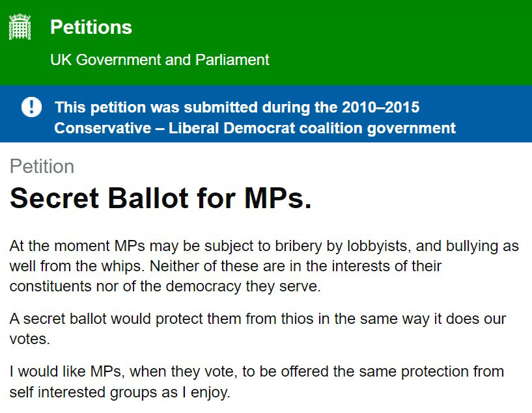
Task: Click the word 'Ballot' in the title
Action: (x=148, y=198)
